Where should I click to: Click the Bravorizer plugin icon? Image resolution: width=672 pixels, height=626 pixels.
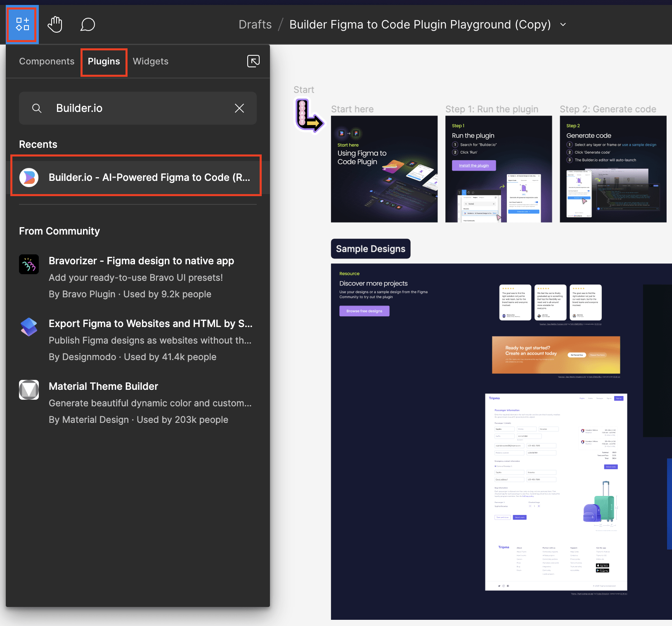pyautogui.click(x=29, y=264)
